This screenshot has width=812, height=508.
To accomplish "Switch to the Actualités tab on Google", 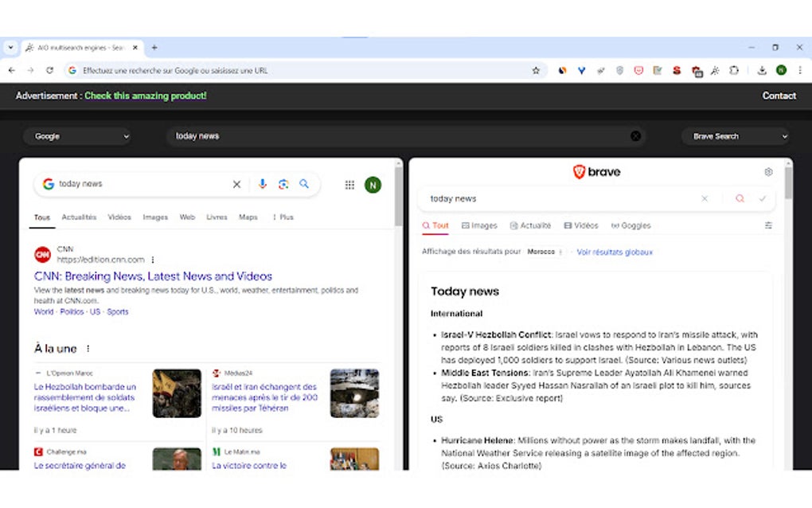I will (79, 217).
